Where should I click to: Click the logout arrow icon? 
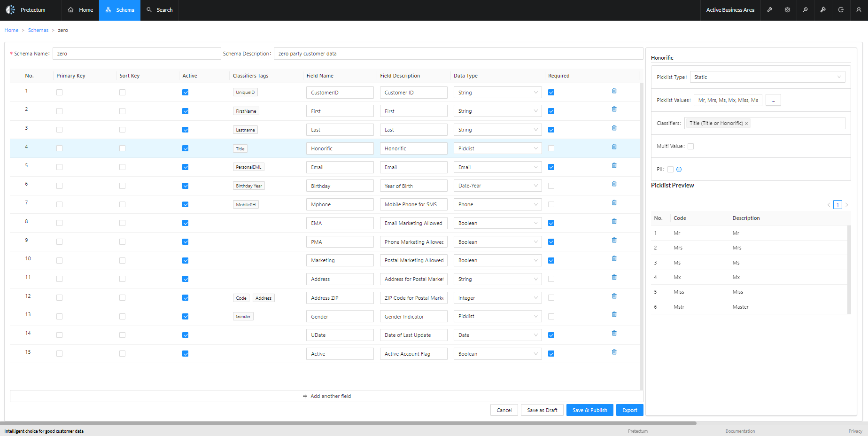pyautogui.click(x=841, y=10)
